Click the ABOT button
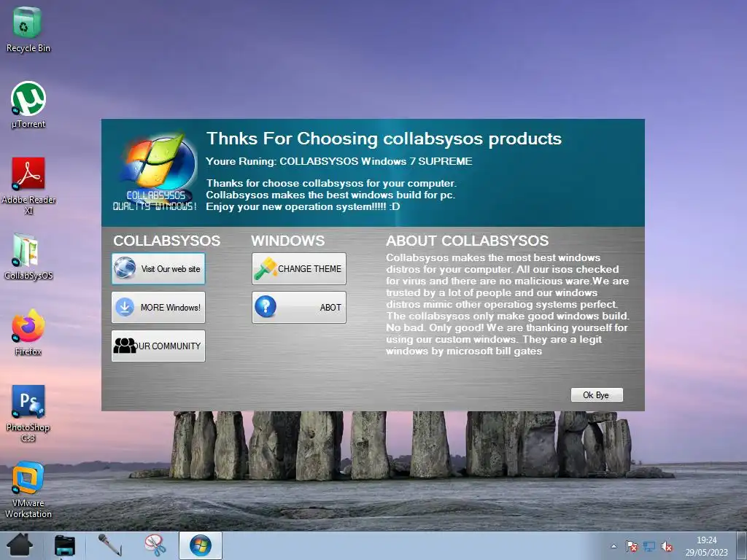 tap(298, 308)
